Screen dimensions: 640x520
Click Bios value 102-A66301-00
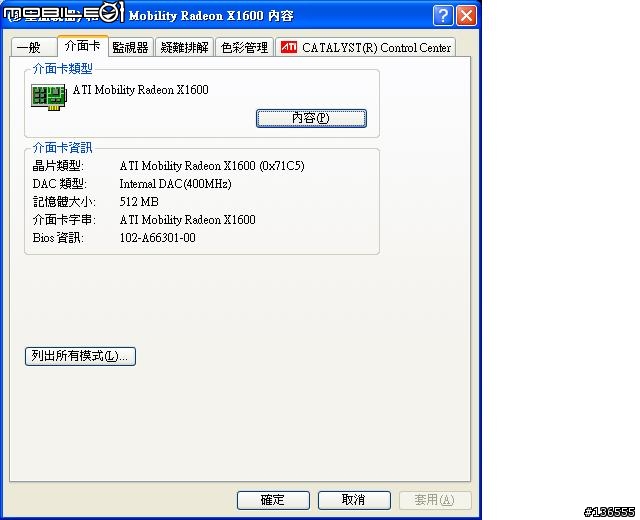[x=158, y=238]
